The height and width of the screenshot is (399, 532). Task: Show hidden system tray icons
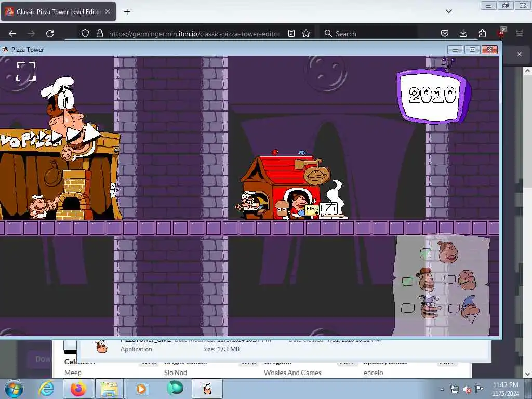coord(442,389)
